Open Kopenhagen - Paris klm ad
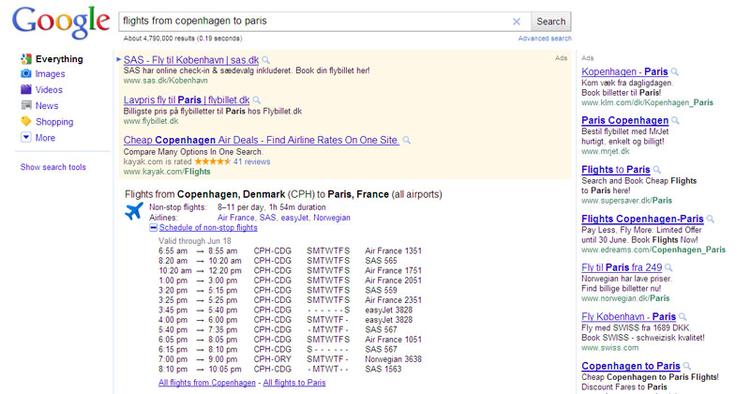 pyautogui.click(x=625, y=72)
